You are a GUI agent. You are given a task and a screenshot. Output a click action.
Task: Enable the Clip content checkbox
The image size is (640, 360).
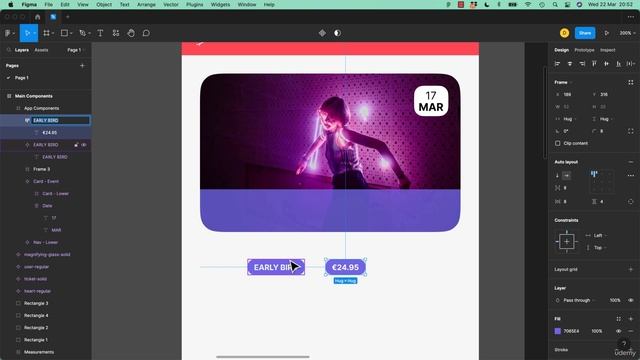tap(558, 143)
